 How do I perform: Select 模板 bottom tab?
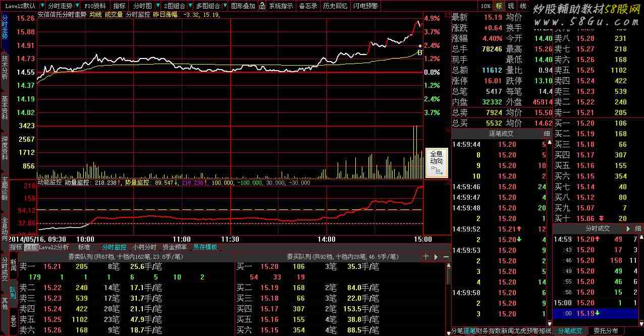[x=31, y=247]
